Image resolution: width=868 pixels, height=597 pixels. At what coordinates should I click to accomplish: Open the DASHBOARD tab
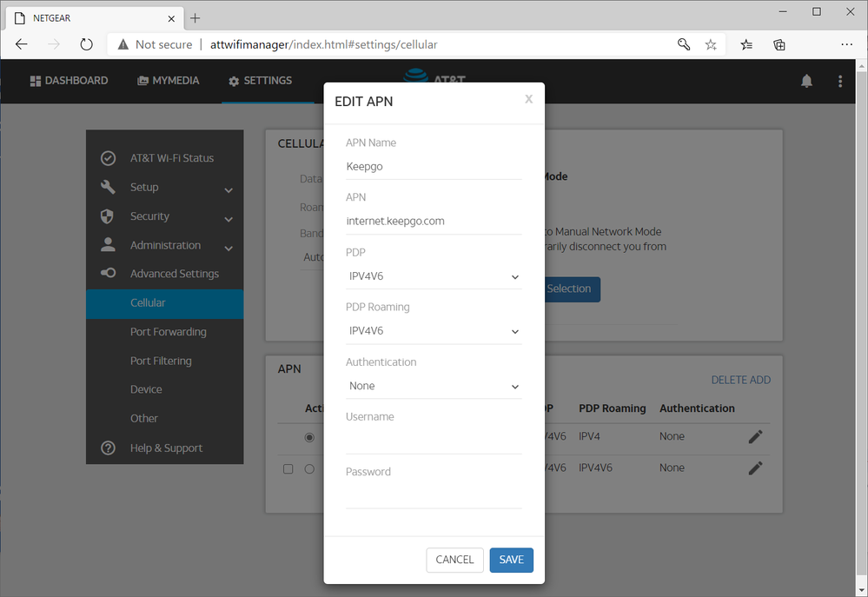[x=69, y=81]
